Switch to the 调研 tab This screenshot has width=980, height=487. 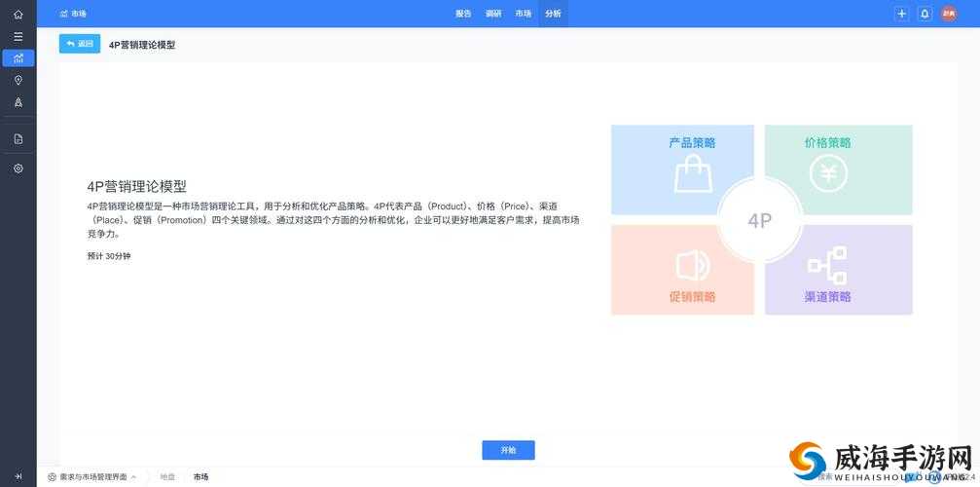click(493, 14)
